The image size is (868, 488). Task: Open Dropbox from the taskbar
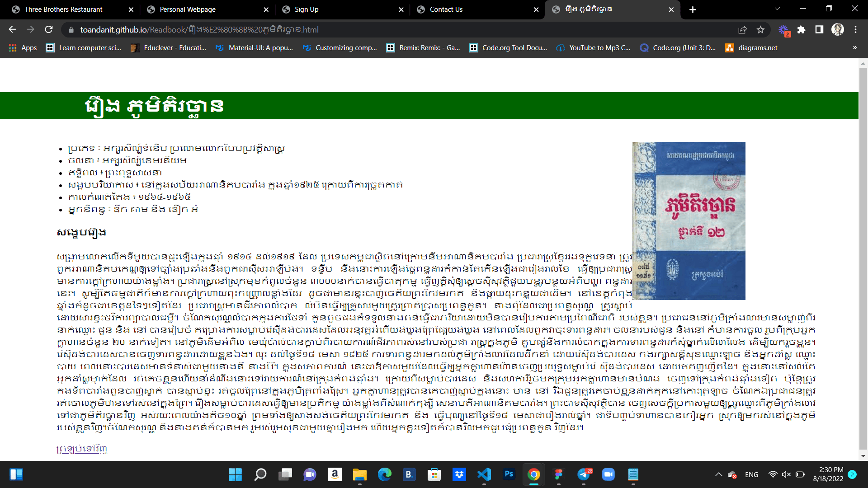(459, 474)
